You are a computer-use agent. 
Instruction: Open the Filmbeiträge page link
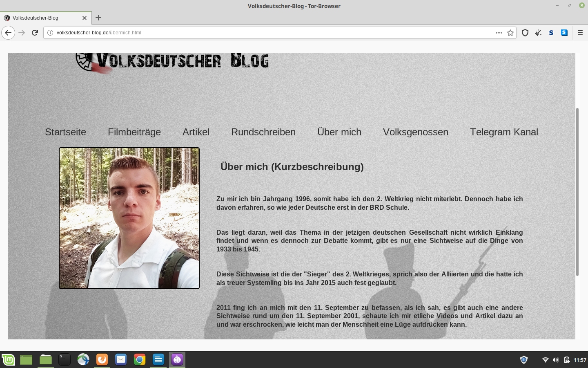(134, 132)
